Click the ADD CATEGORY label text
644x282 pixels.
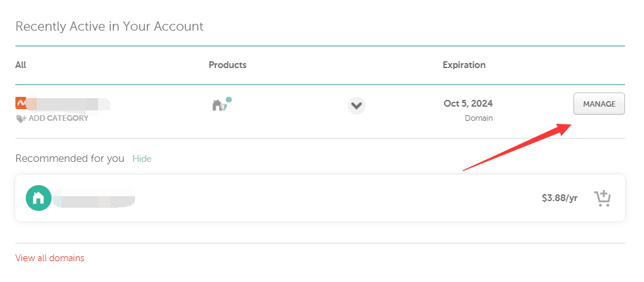click(x=58, y=118)
